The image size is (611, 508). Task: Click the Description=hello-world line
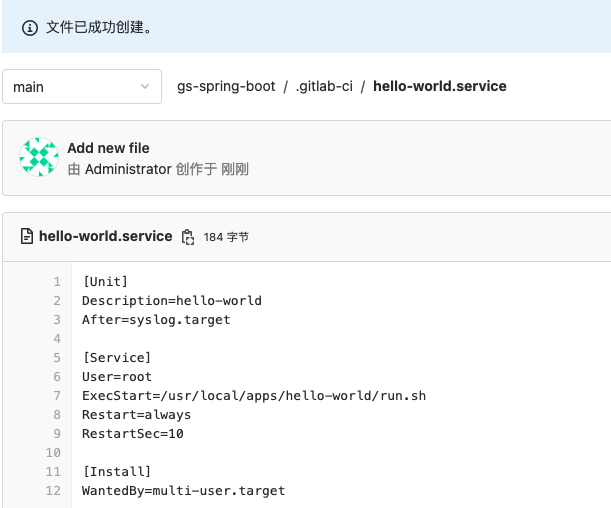pos(172,301)
